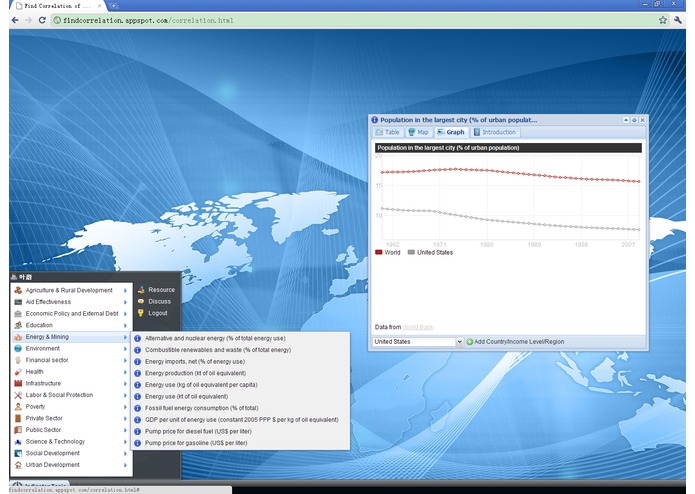This screenshot has width=695, height=494.
Task: Expand Environment submenu arrow
Action: (125, 349)
